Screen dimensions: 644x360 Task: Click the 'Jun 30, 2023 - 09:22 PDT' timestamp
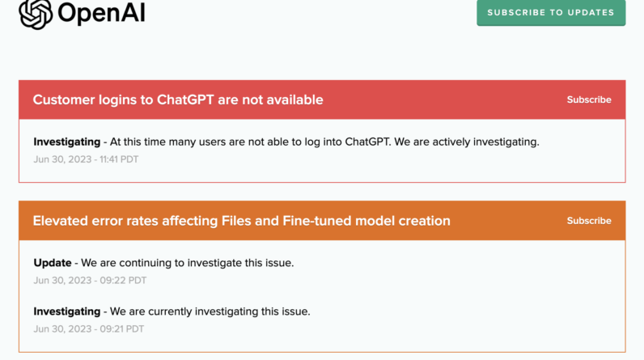click(90, 281)
